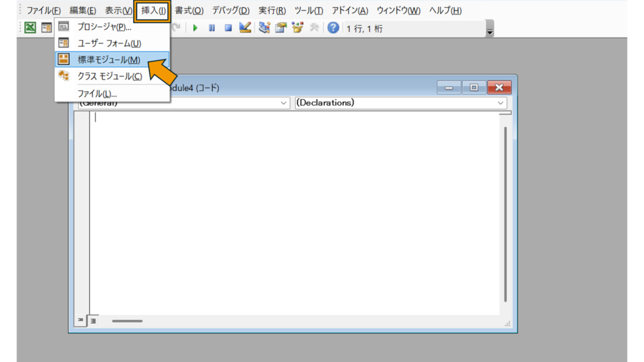Choose クラス モジュール(C) menu entry
Screen dimensions: 644x362
point(109,76)
